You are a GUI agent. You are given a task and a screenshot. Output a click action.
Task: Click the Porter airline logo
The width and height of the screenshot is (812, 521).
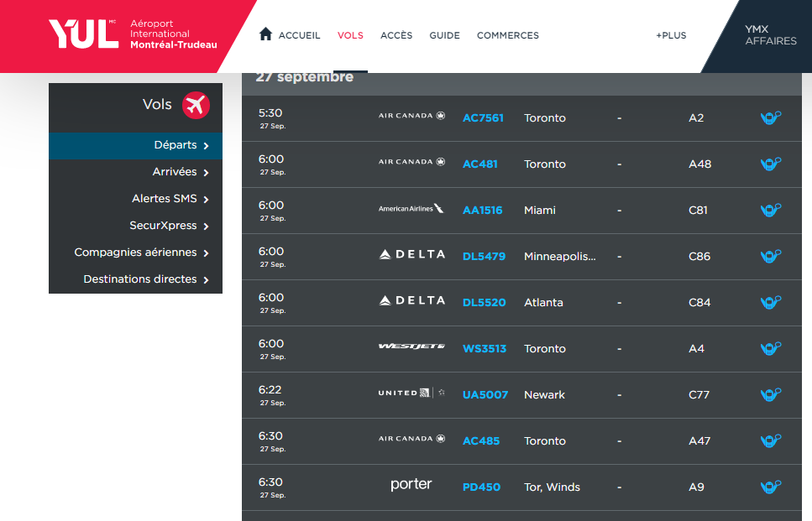[411, 485]
